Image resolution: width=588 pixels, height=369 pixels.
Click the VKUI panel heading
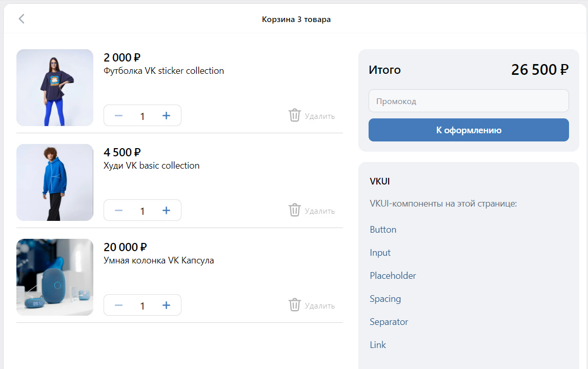(x=379, y=181)
